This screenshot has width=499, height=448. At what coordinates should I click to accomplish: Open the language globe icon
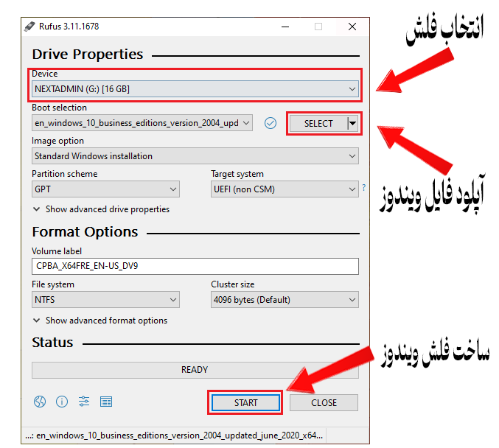click(x=40, y=402)
